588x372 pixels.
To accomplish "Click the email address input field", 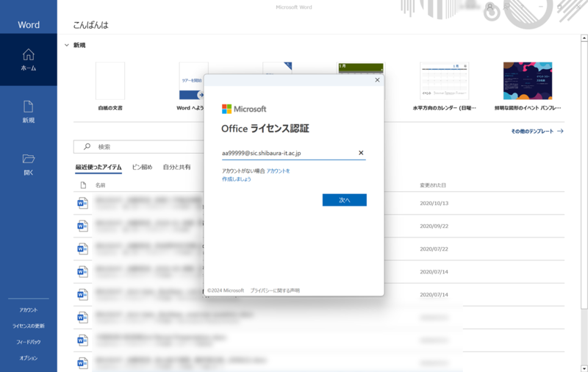I will point(287,153).
